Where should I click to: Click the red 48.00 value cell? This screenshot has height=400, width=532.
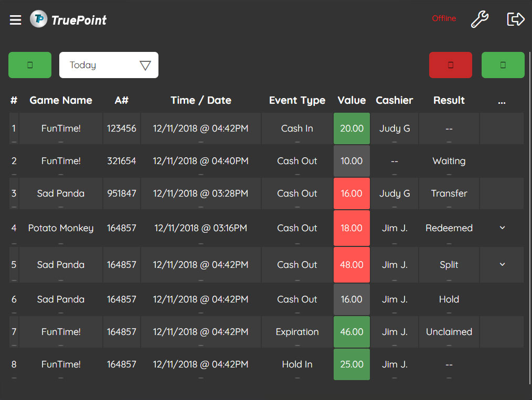(352, 265)
